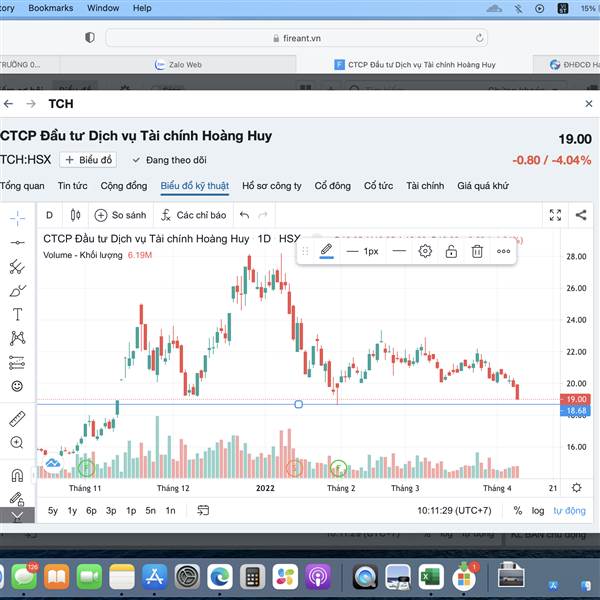Open the emoji icons tool
Viewport: 600px width, 600px height.
tap(17, 386)
